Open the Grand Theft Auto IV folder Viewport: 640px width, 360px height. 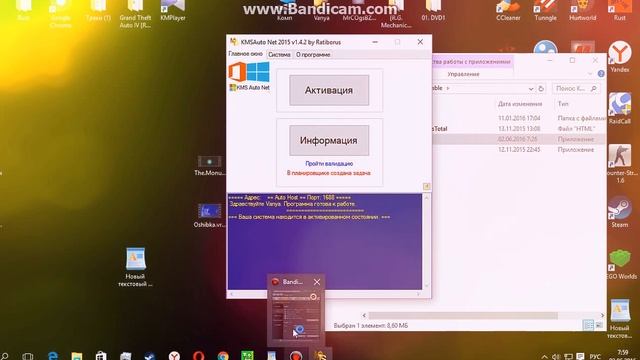(x=135, y=13)
